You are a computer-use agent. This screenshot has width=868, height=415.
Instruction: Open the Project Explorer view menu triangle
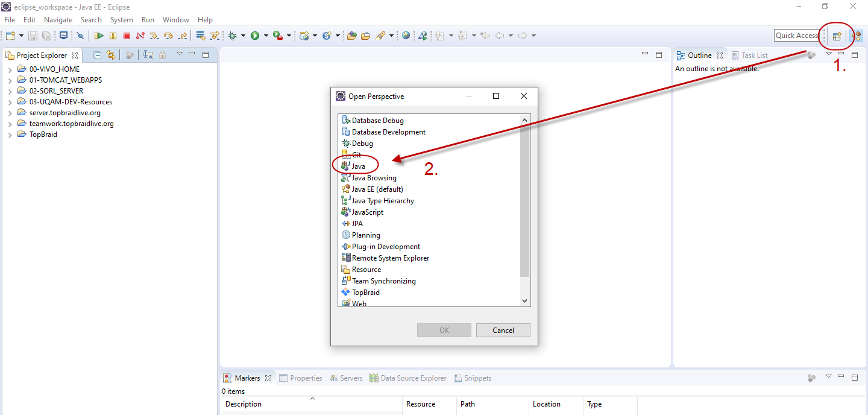[x=179, y=54]
